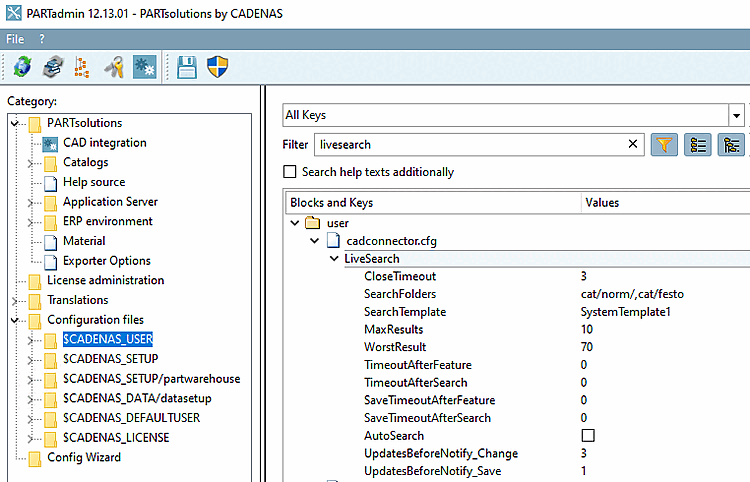Image resolution: width=750 pixels, height=482 pixels.
Task: Click the License administration folder icon
Action: point(34,281)
